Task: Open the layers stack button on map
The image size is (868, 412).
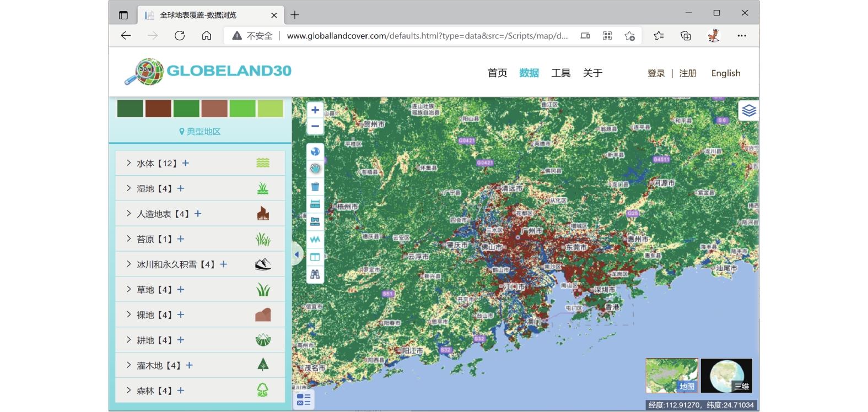Action: point(748,111)
